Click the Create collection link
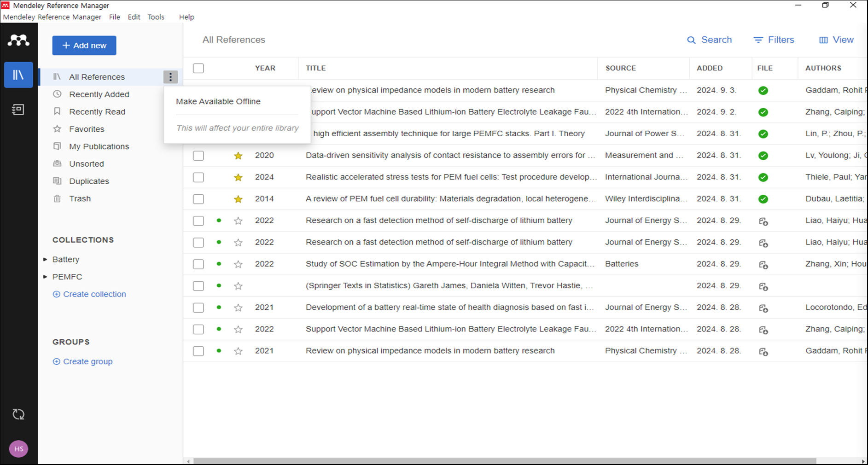 89,294
